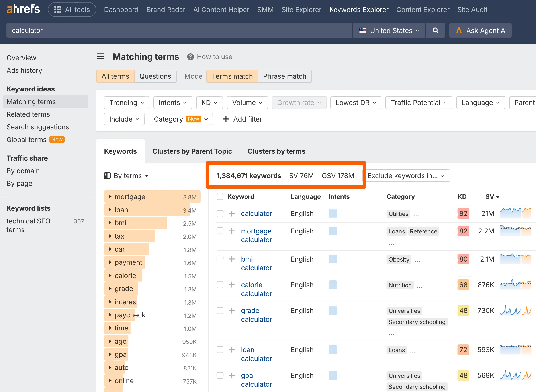The image size is (536, 392).
Task: Add mortgage calculator using plus icon
Action: [x=232, y=231]
